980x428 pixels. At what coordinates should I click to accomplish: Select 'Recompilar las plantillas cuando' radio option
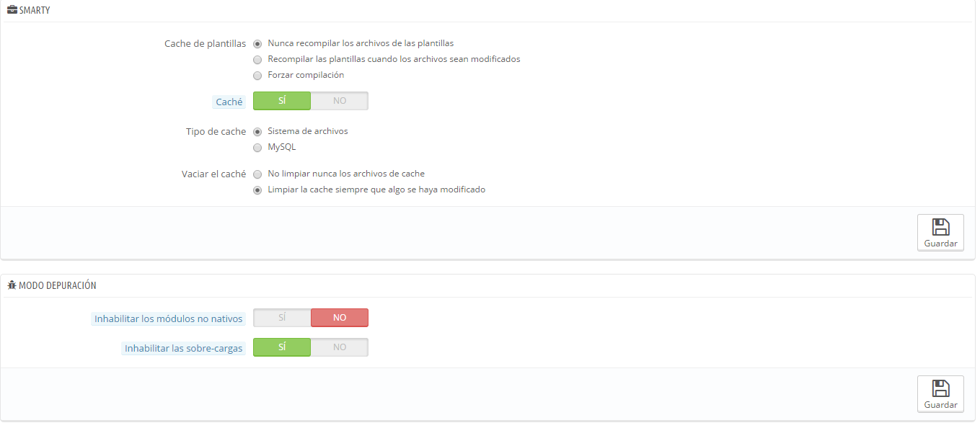(x=257, y=60)
